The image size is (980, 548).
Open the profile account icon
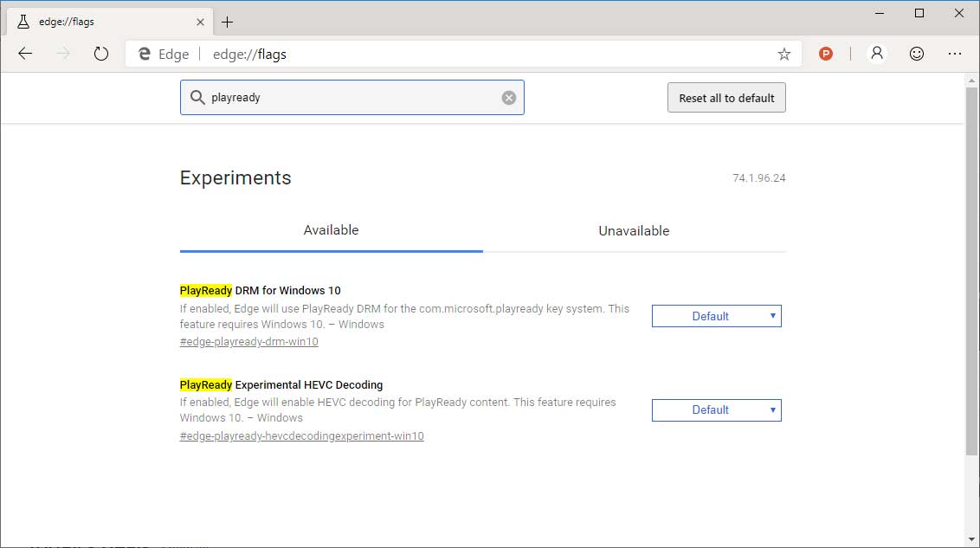[x=876, y=53]
